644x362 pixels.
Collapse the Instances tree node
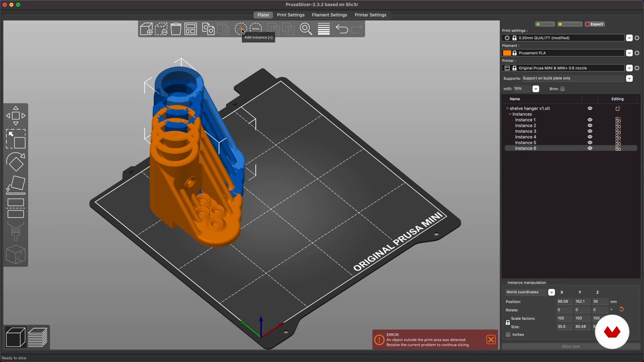pos(510,114)
